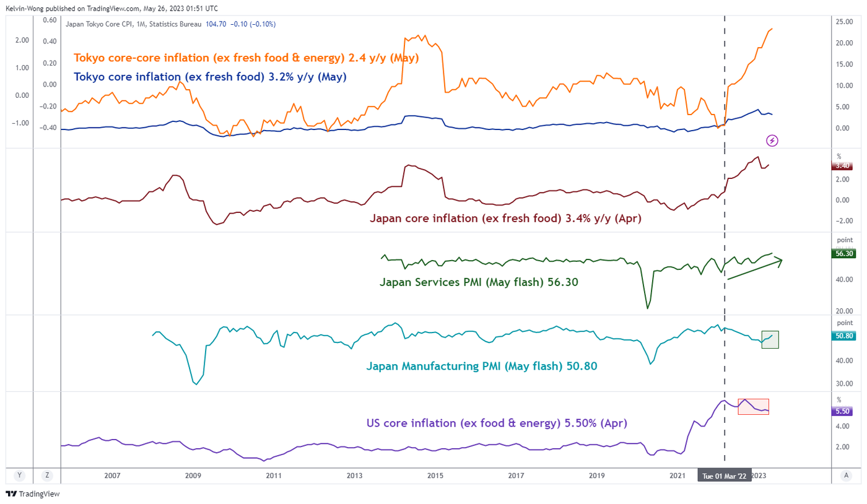
Task: Click the 1M interval in chart legend
Action: click(x=149, y=24)
